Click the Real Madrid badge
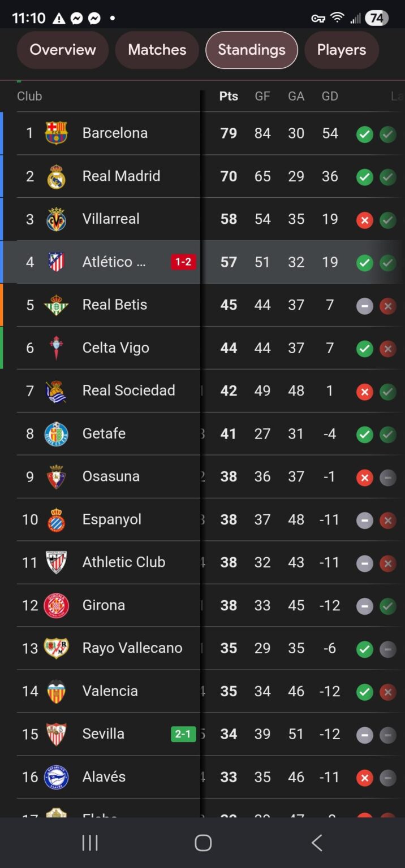 55,176
